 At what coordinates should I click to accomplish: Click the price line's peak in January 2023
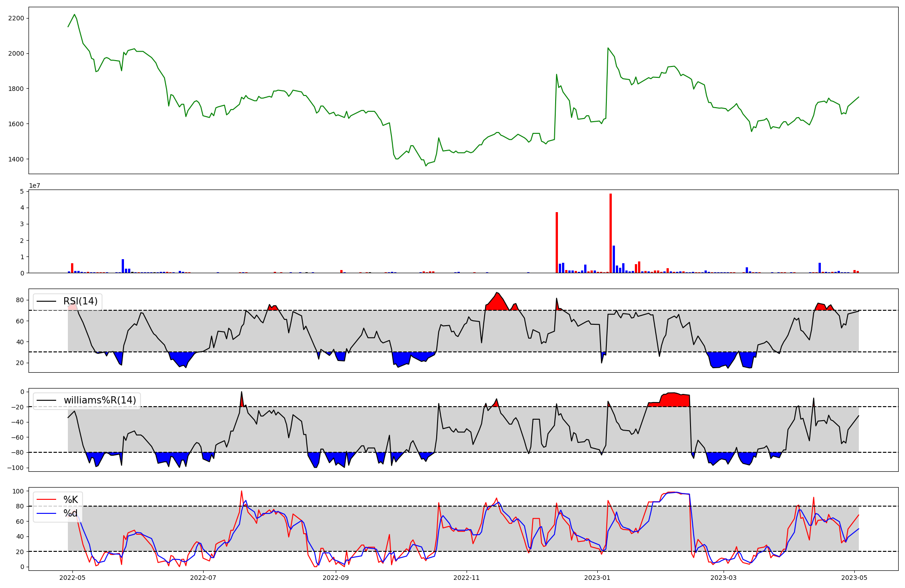coord(608,48)
